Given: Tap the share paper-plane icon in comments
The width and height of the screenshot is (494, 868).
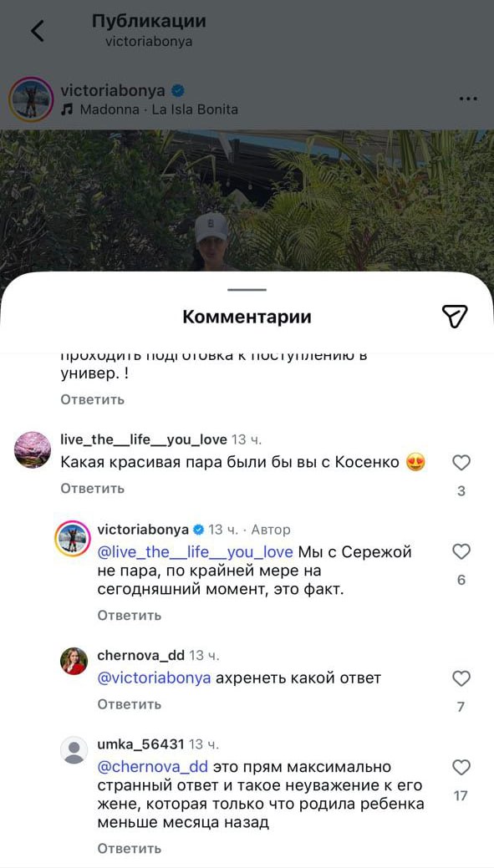Looking at the screenshot, I should click(x=455, y=317).
